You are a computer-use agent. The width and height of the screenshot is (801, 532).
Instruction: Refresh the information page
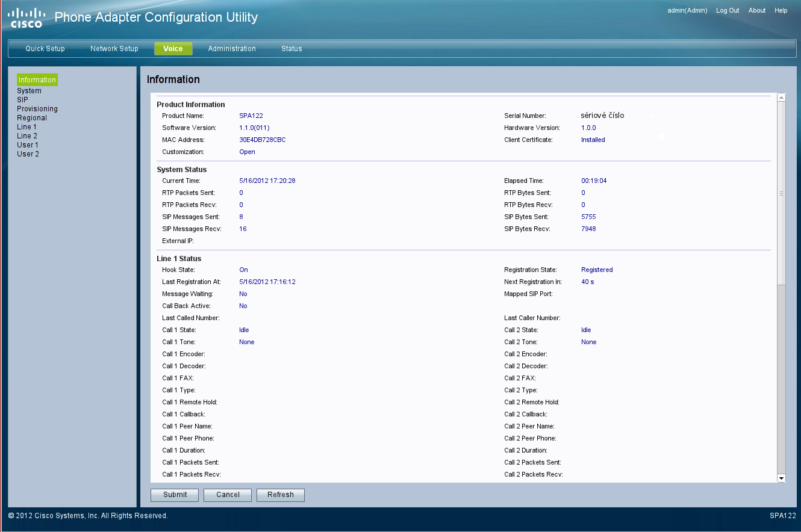[281, 495]
